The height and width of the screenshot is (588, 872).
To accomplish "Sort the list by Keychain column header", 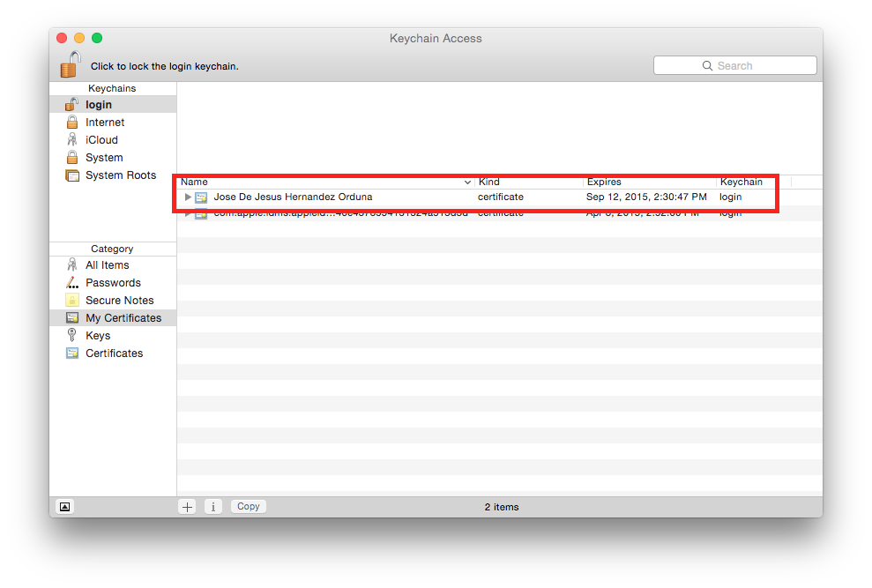I will pos(741,182).
